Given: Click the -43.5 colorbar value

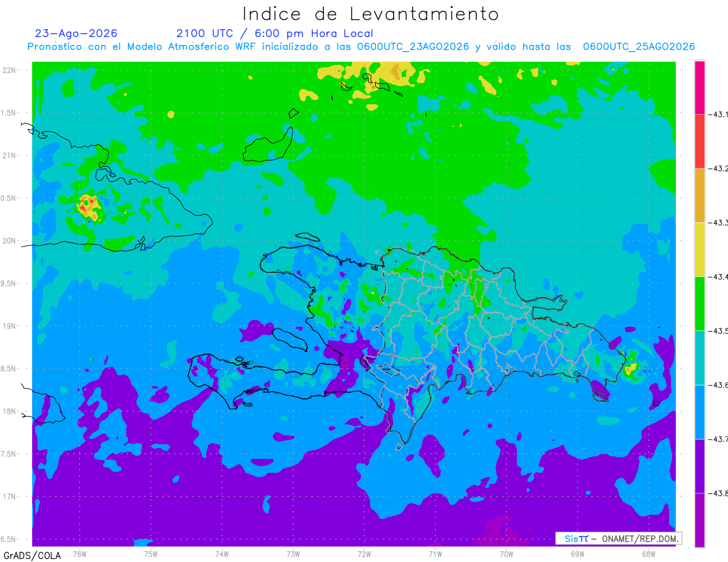Looking at the screenshot, I should click(719, 331).
